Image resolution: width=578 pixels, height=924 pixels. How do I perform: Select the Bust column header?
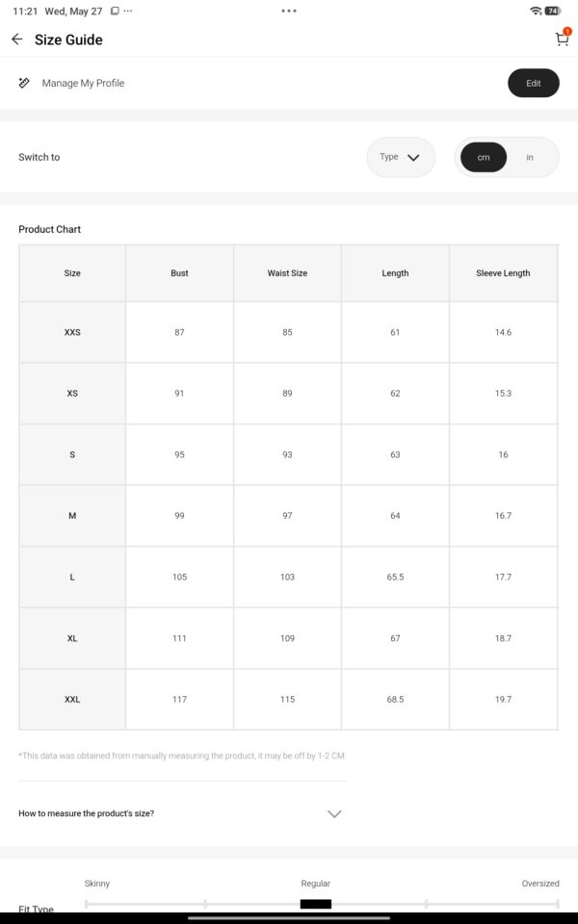pyautogui.click(x=179, y=272)
